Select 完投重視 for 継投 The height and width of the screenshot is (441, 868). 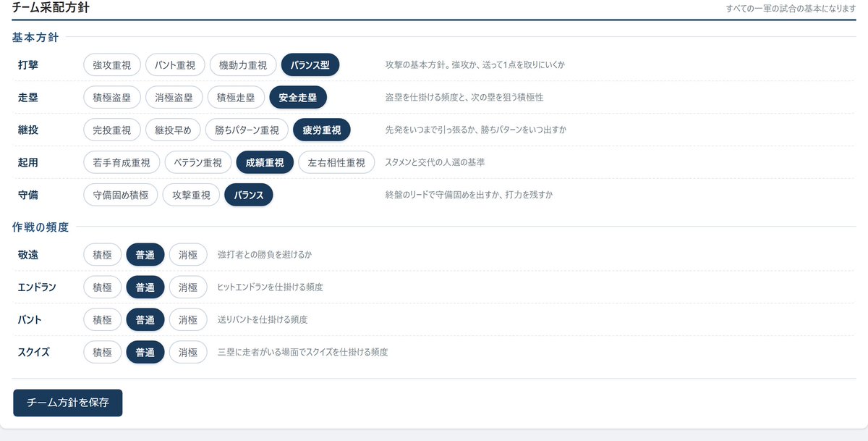112,130
